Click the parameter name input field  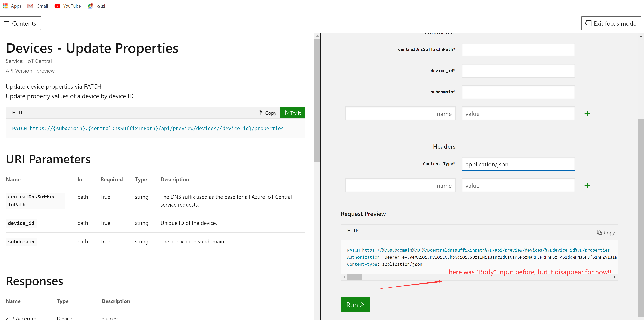pos(400,114)
